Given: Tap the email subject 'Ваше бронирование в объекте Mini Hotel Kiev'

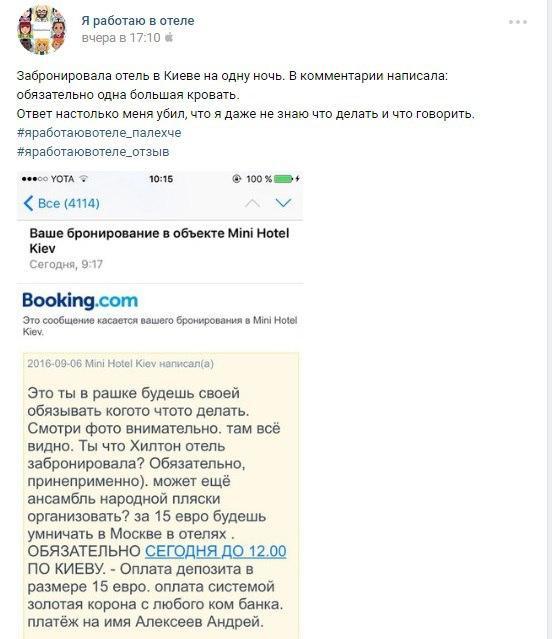Looking at the screenshot, I should click(x=159, y=240).
